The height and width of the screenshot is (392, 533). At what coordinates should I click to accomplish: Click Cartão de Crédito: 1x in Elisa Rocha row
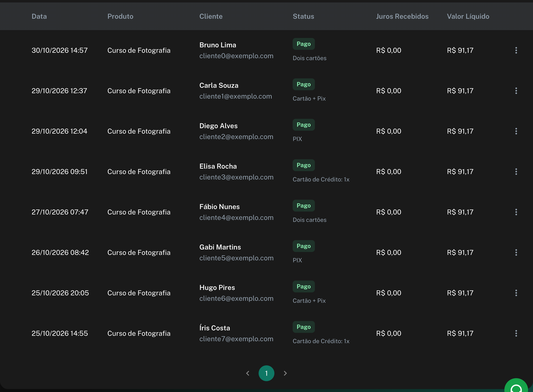click(x=321, y=179)
